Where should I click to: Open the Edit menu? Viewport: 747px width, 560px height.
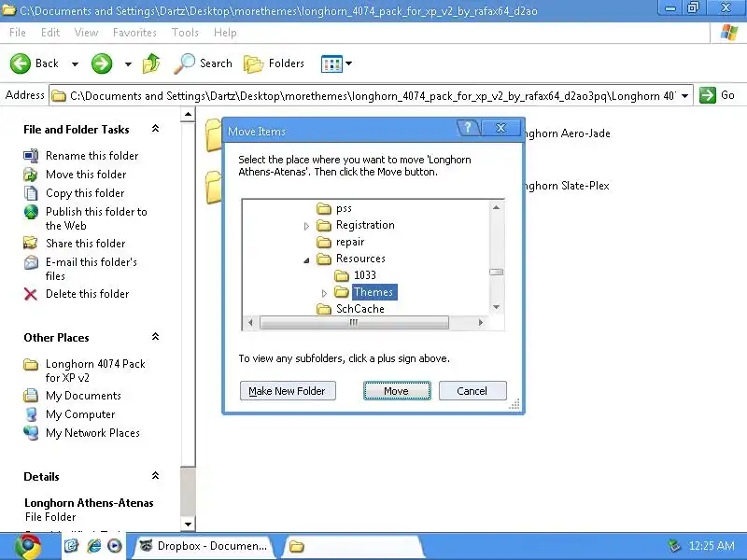[x=50, y=33]
